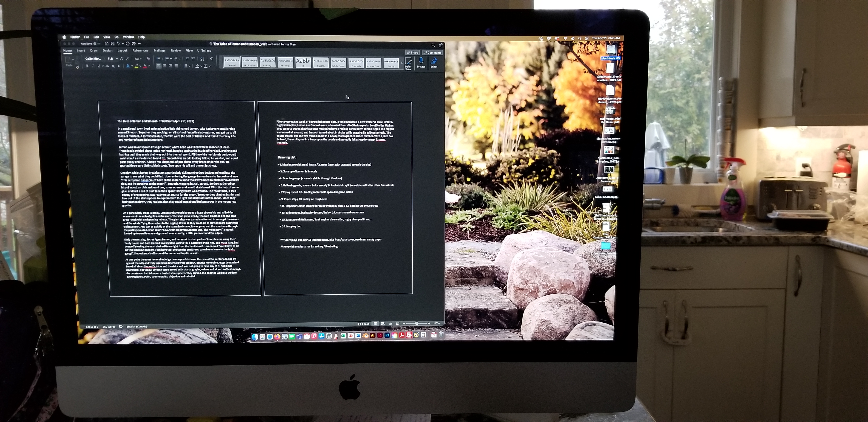Click the Sort A-Z icon

click(x=202, y=59)
